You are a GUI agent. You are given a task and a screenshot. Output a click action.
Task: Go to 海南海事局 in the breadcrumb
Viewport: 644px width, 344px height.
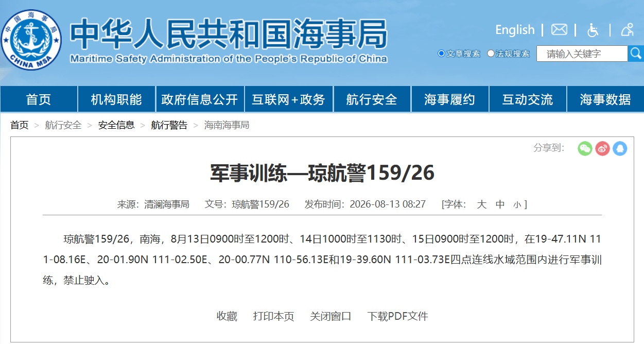pos(227,125)
